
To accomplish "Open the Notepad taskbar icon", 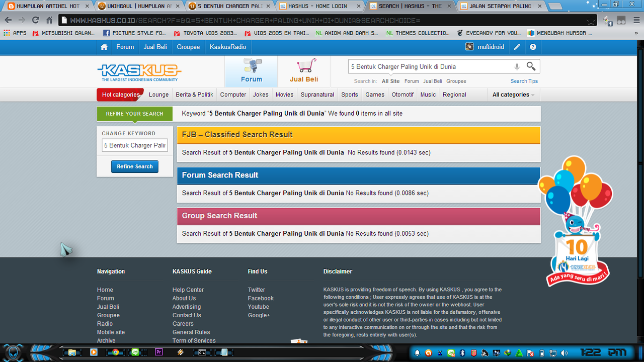I will pos(224,352).
